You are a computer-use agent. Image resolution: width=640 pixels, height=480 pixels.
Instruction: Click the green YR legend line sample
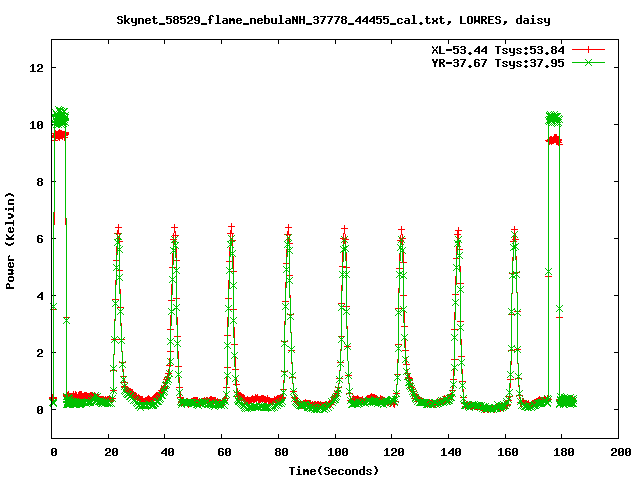click(588, 62)
